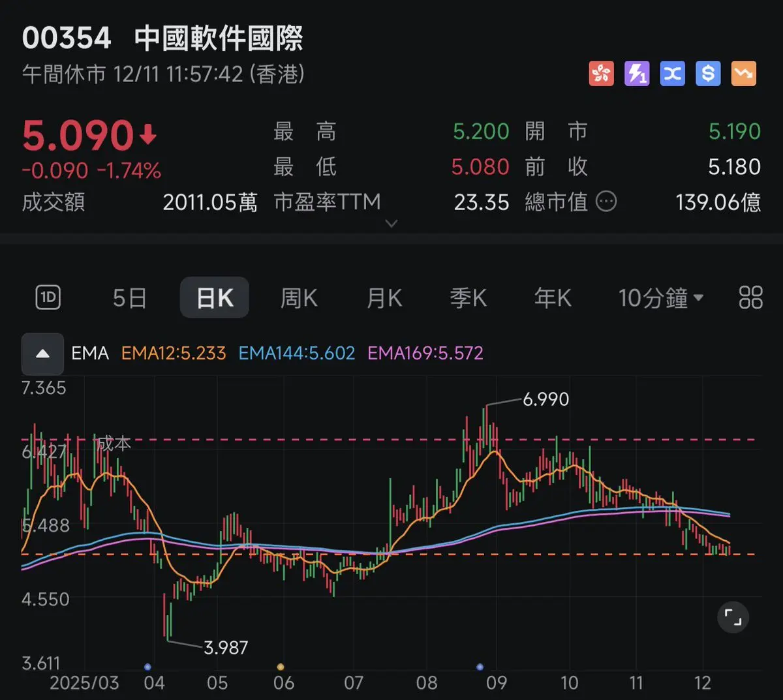The width and height of the screenshot is (783, 700).
Task: Tap the 7.365 price axis label
Action: pyautogui.click(x=44, y=388)
